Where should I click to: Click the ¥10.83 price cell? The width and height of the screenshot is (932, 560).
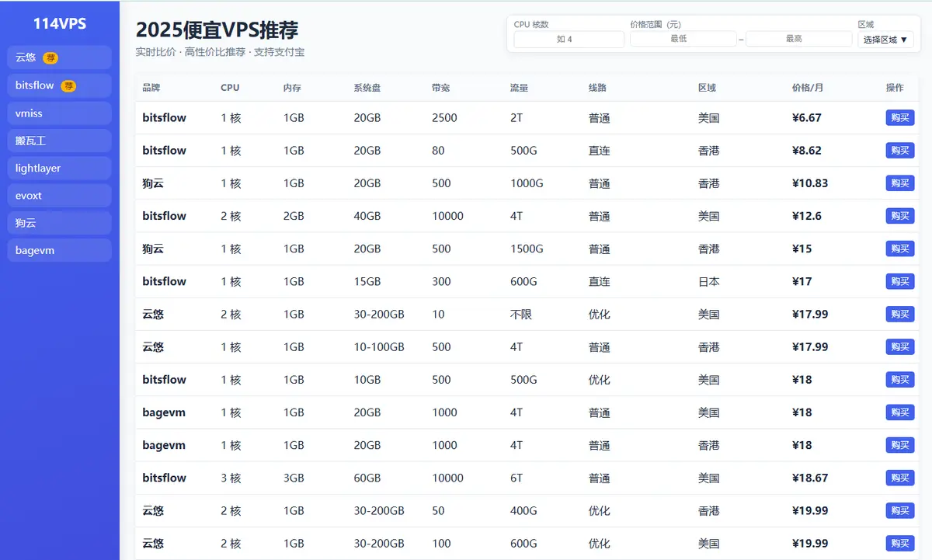(x=810, y=183)
